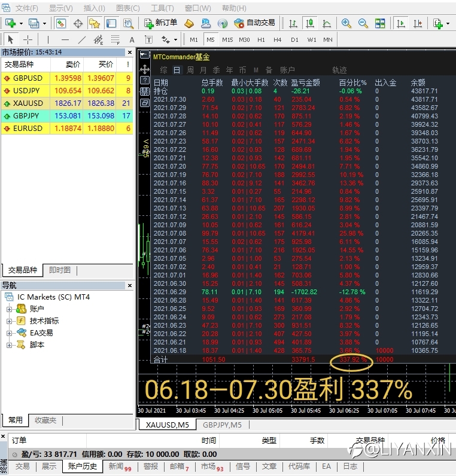The image size is (456, 476).
Task: Switch timeframe to H4
Action: pyautogui.click(x=277, y=40)
